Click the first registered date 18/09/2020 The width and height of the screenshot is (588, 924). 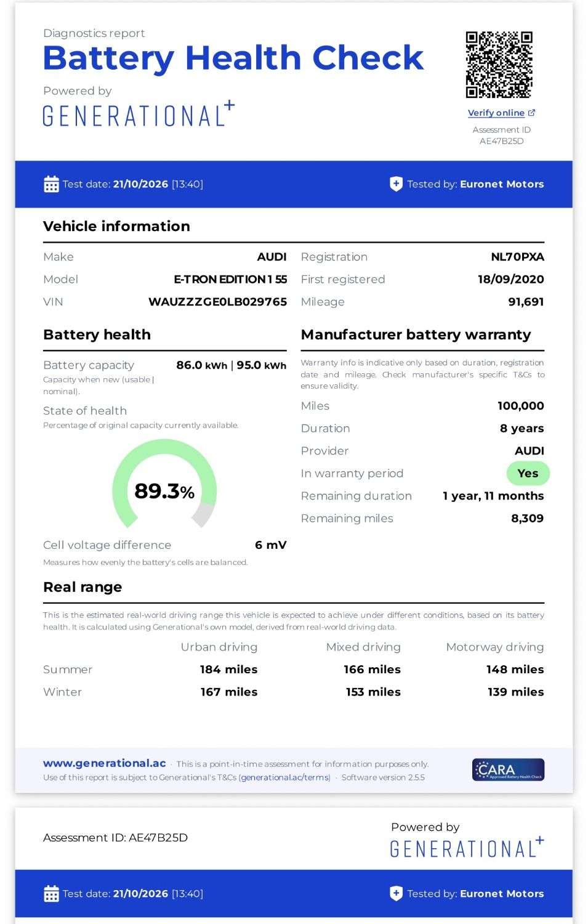pyautogui.click(x=511, y=279)
